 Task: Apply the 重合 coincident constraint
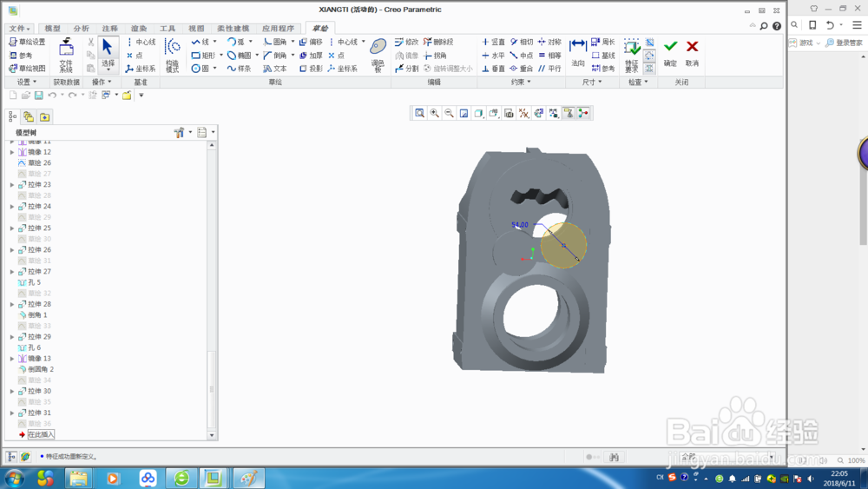pos(522,69)
